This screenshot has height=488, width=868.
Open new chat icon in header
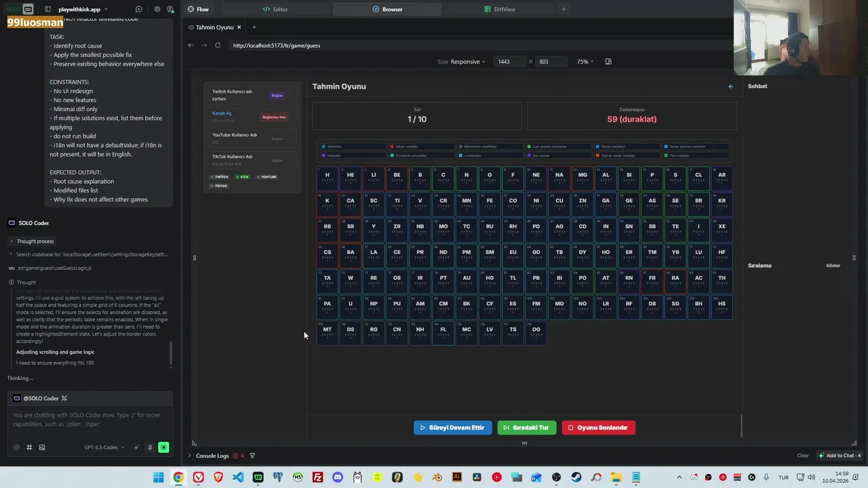[x=138, y=9]
